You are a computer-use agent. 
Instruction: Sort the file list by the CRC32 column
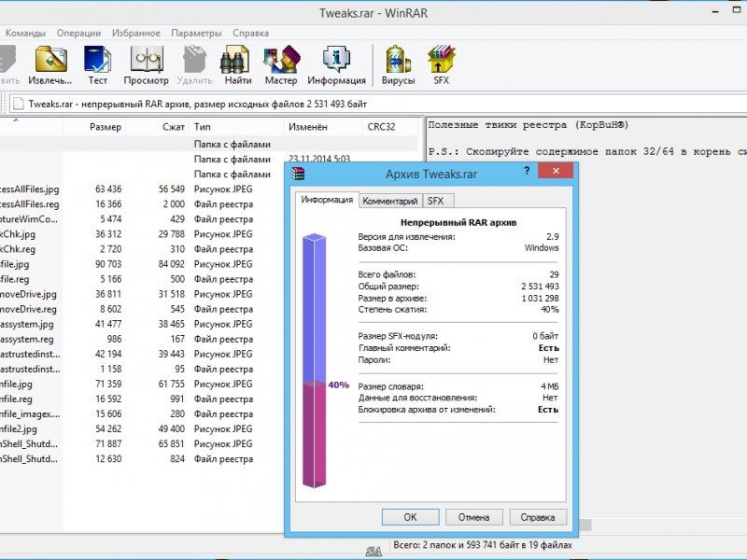pyautogui.click(x=389, y=127)
